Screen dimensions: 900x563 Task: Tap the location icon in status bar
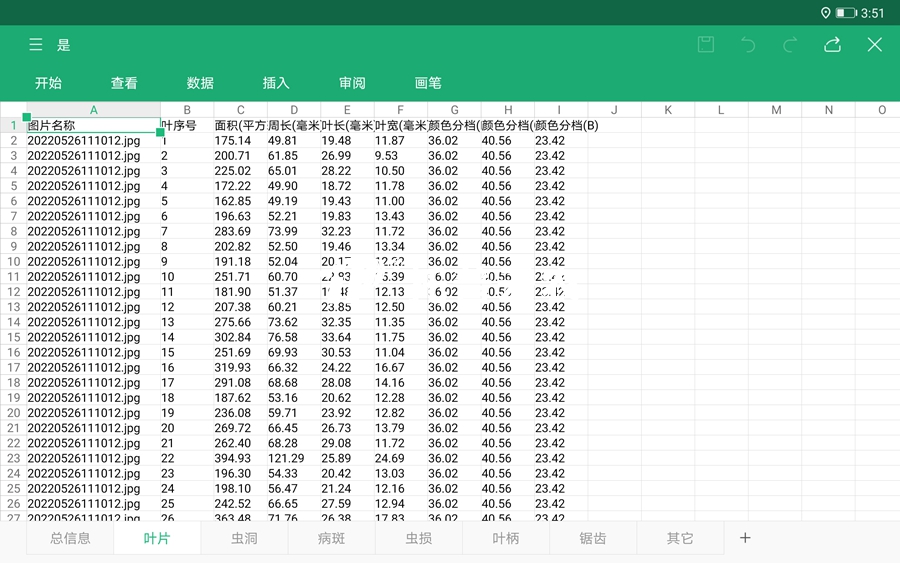[x=825, y=13]
